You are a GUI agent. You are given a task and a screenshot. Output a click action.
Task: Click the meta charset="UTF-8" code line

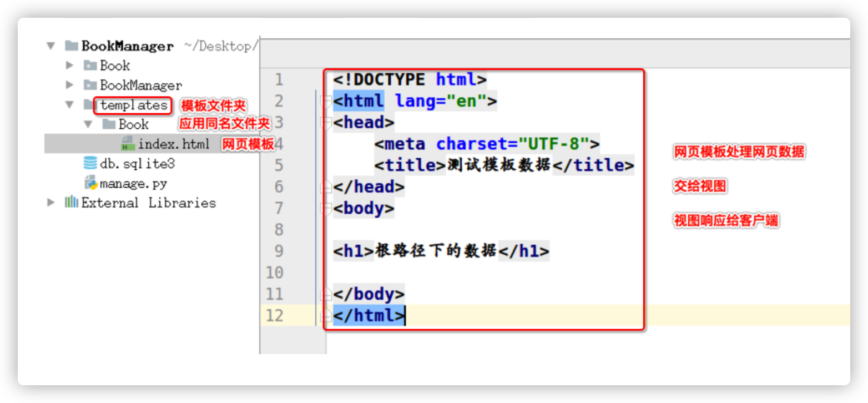487,144
